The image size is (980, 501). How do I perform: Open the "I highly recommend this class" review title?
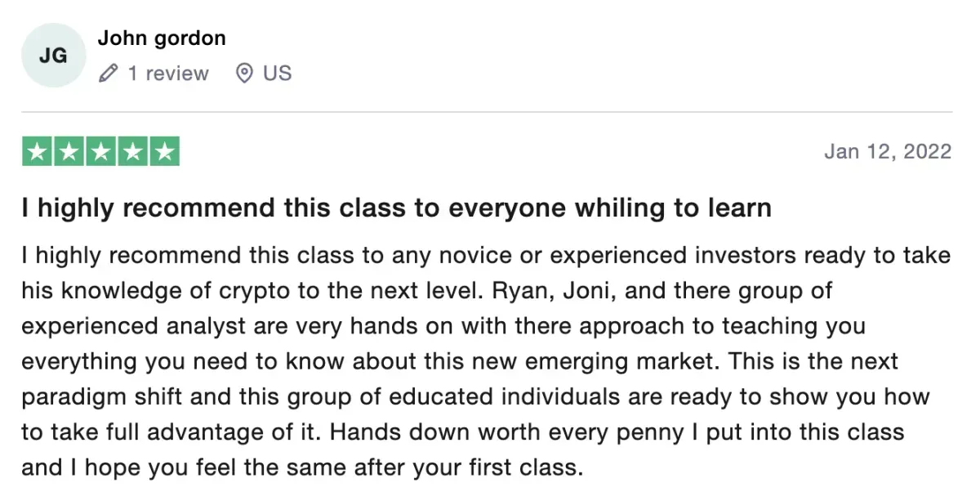tap(396, 208)
